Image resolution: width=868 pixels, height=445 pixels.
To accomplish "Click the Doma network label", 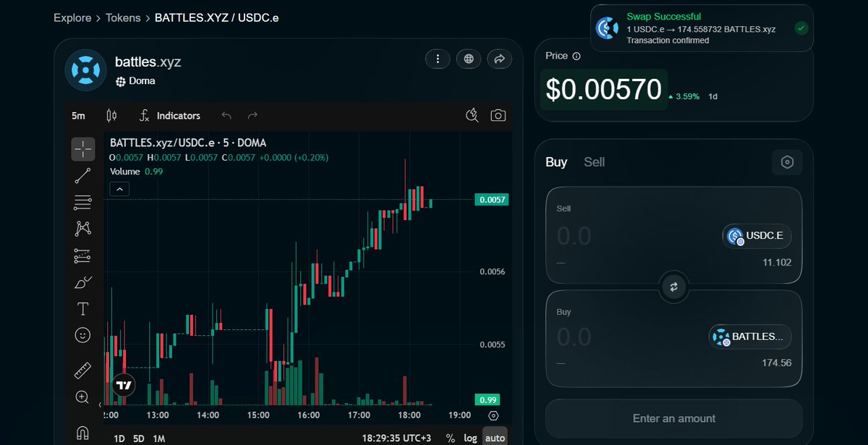I will pos(135,81).
